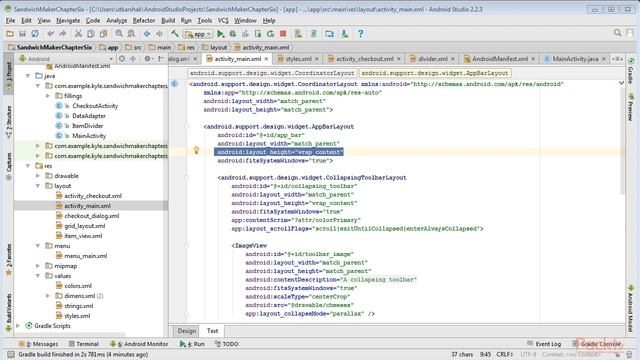Close the activity_main.xml editor tab
Viewport: 640px width, 360px height.
[266, 59]
